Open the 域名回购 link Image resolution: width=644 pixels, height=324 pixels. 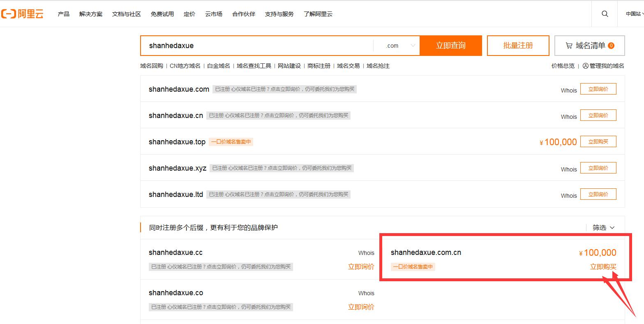click(x=152, y=66)
